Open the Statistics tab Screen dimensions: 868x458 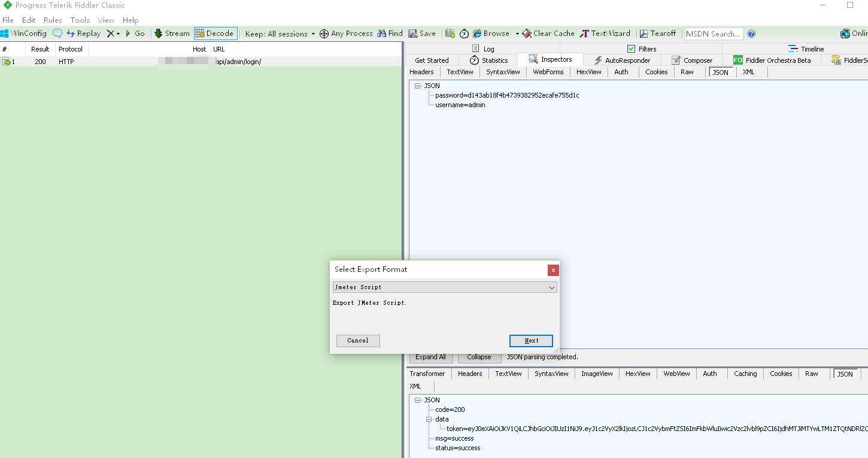click(x=488, y=60)
